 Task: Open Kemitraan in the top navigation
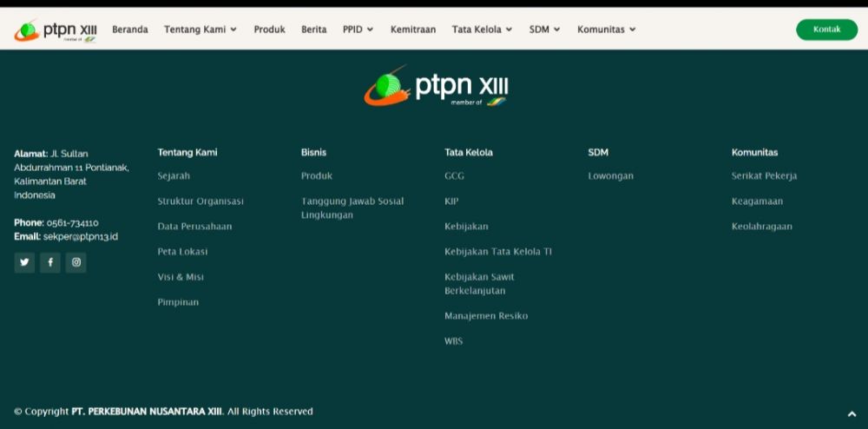click(413, 30)
